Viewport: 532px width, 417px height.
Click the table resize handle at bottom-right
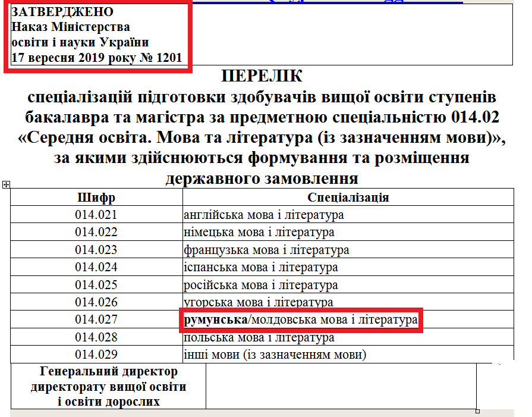(x=479, y=411)
